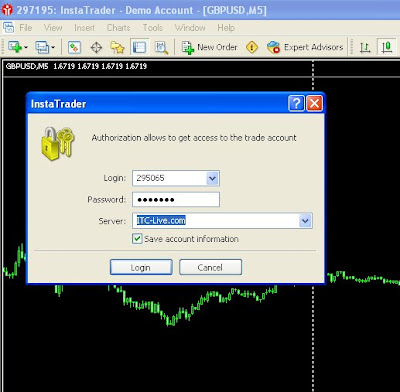Uncheck Save account information
Screen dimensions: 400x392
click(137, 239)
